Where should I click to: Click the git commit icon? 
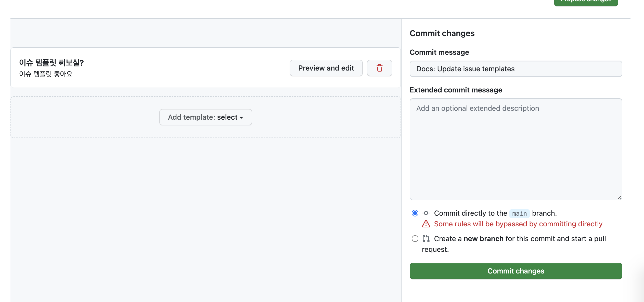[x=426, y=213]
